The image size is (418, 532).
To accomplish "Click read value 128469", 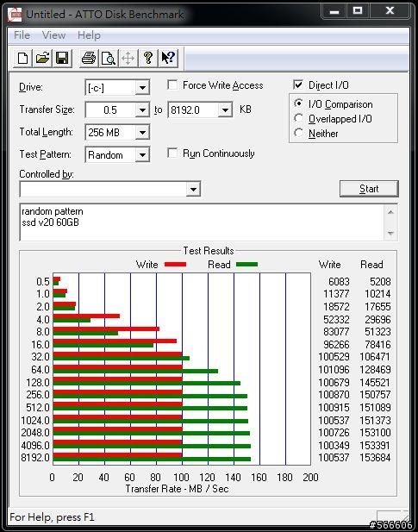I will coord(375,370).
